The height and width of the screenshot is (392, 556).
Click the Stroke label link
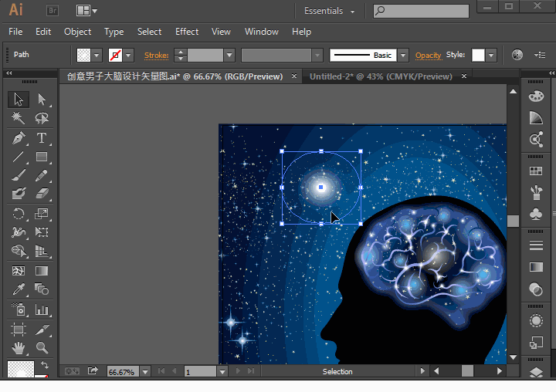156,56
